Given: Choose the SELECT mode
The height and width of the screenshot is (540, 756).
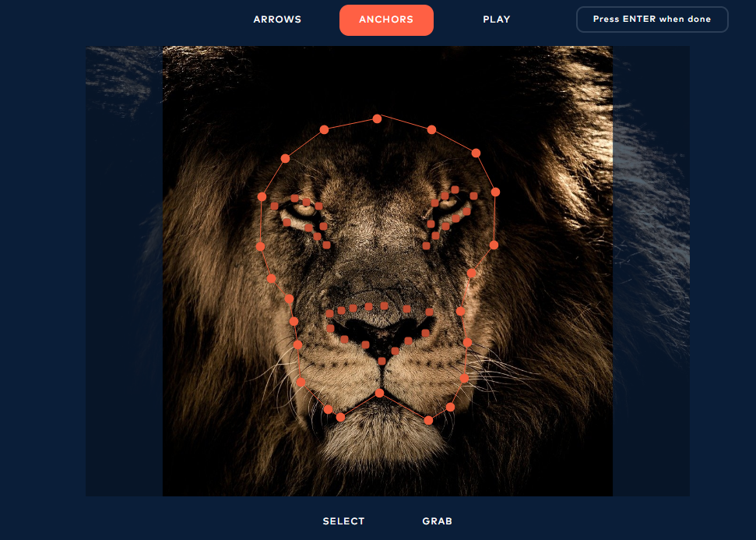Looking at the screenshot, I should click(x=344, y=521).
